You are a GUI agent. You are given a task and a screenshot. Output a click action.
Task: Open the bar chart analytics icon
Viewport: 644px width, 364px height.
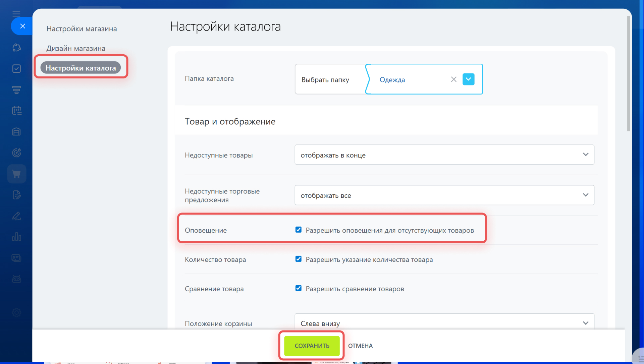(x=16, y=237)
